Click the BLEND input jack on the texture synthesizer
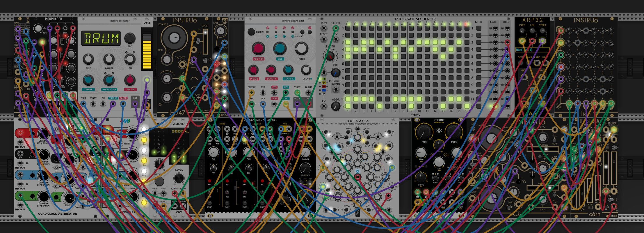 pos(308,93)
